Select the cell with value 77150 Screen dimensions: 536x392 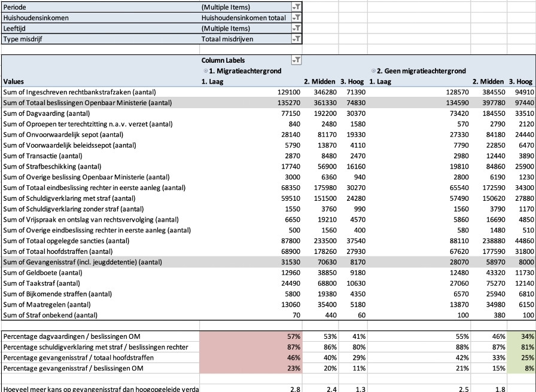(251, 113)
